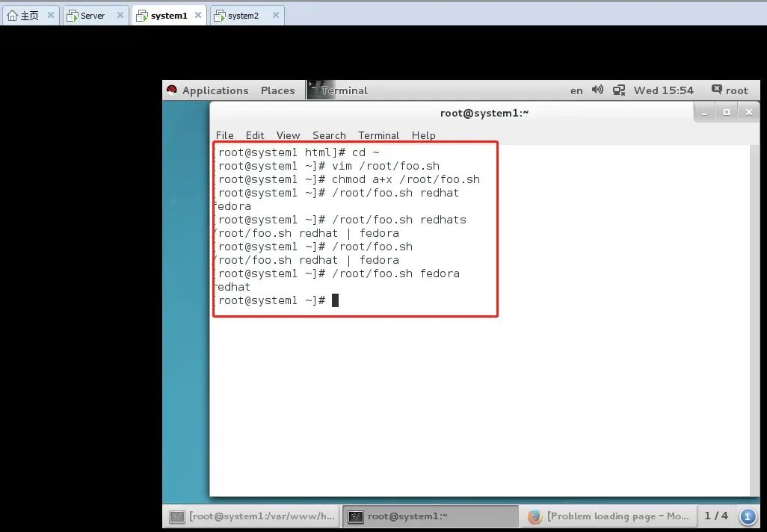
Task: Open the root user menu
Action: point(730,90)
